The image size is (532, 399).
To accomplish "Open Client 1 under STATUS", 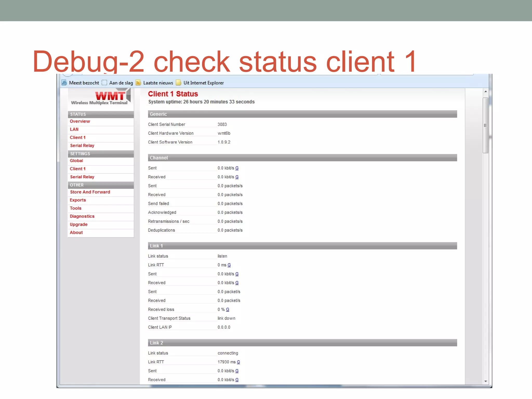I will 77,137.
